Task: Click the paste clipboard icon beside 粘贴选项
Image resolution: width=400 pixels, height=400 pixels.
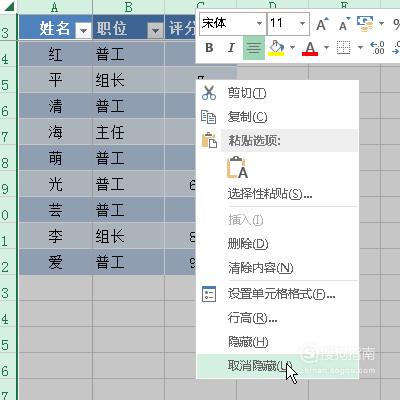Action: [209, 140]
